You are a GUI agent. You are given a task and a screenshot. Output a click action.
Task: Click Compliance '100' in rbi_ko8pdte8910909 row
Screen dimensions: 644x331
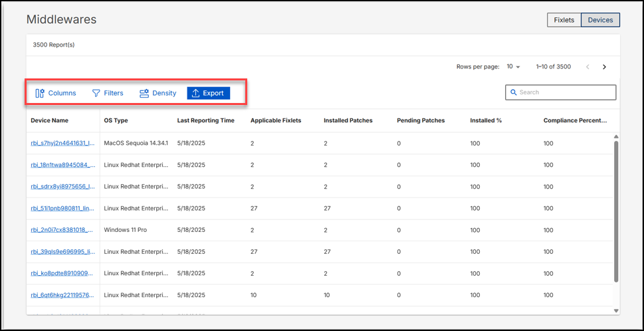click(548, 273)
